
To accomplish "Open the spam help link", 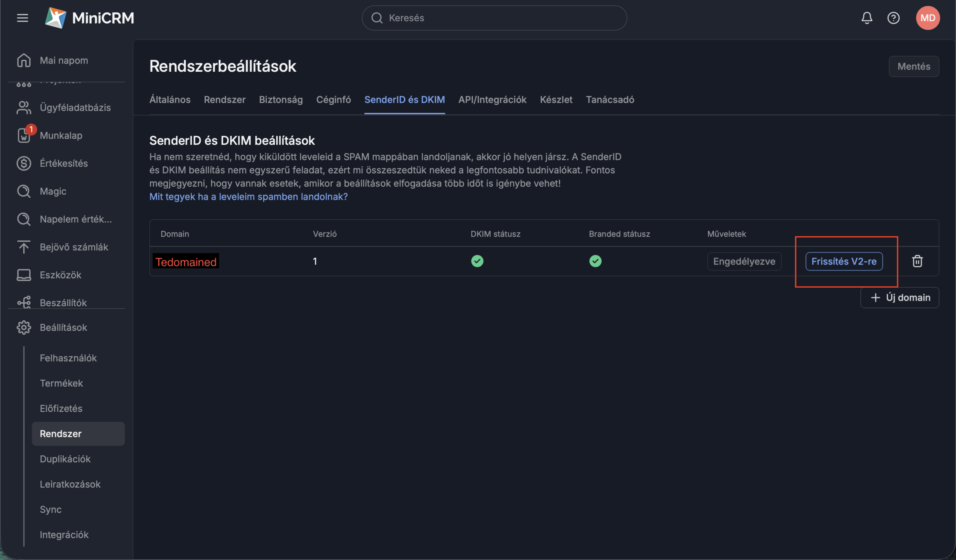I will pyautogui.click(x=248, y=197).
